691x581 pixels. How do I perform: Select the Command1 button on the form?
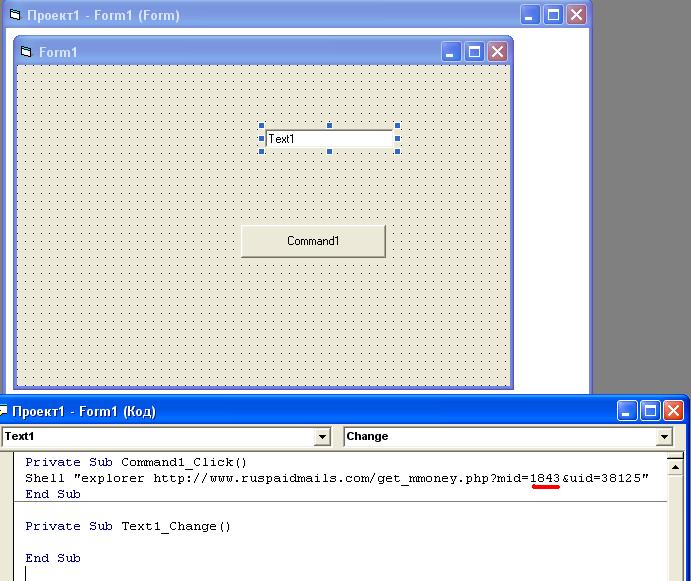click(x=313, y=241)
